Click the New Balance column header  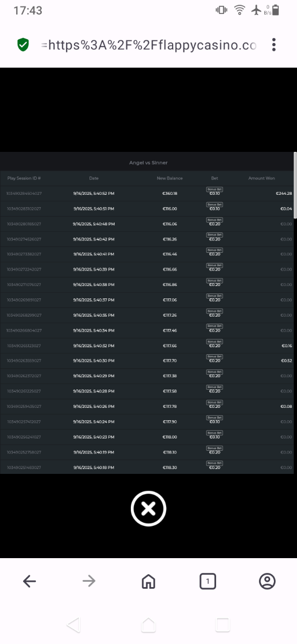pyautogui.click(x=169, y=178)
